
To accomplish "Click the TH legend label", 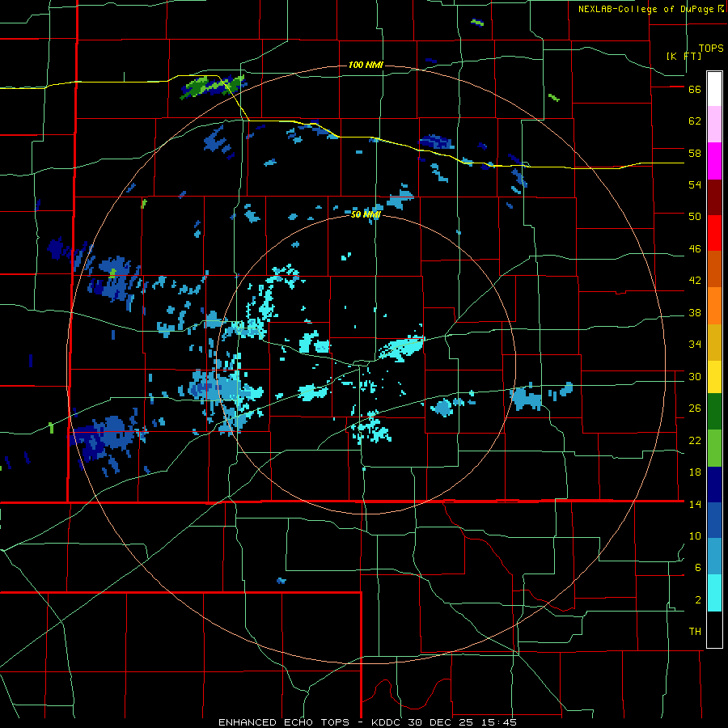I will 695,632.
